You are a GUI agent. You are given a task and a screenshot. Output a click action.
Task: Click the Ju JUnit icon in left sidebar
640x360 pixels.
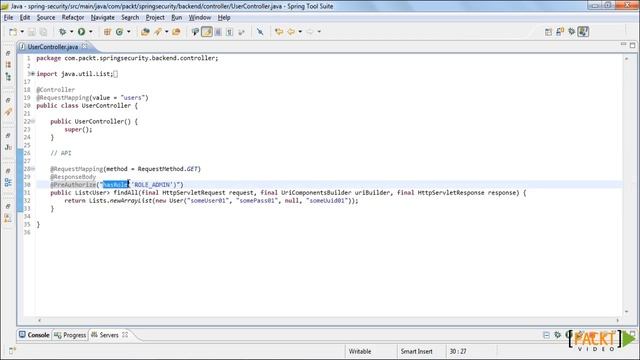[8, 147]
